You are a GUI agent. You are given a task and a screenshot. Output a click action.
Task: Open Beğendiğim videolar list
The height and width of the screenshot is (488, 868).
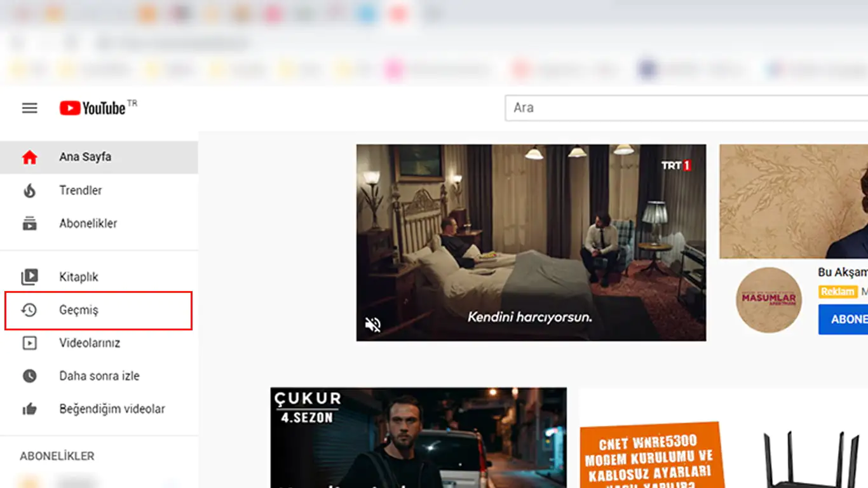pos(112,409)
